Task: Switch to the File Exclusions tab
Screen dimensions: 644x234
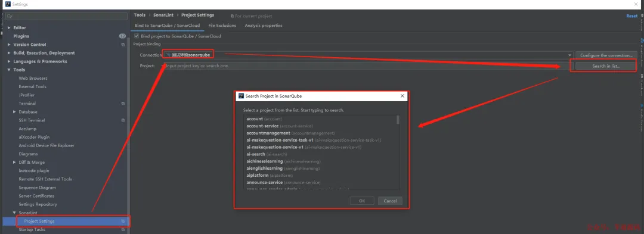Action: pos(222,26)
